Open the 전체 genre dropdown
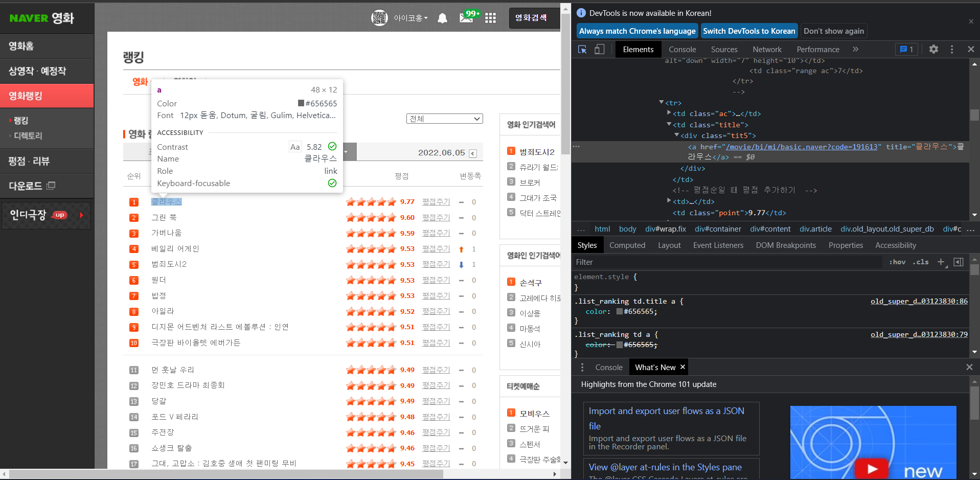The width and height of the screenshot is (980, 480). [444, 119]
